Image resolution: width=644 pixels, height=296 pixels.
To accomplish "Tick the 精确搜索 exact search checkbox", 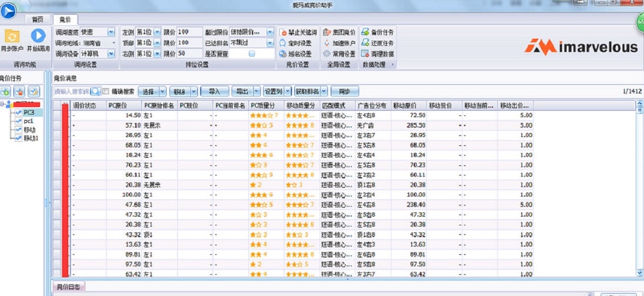I will pyautogui.click(x=106, y=91).
